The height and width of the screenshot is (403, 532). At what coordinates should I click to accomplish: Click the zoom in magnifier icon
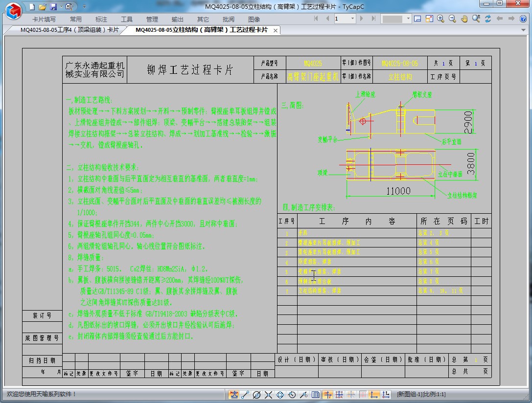click(440, 19)
